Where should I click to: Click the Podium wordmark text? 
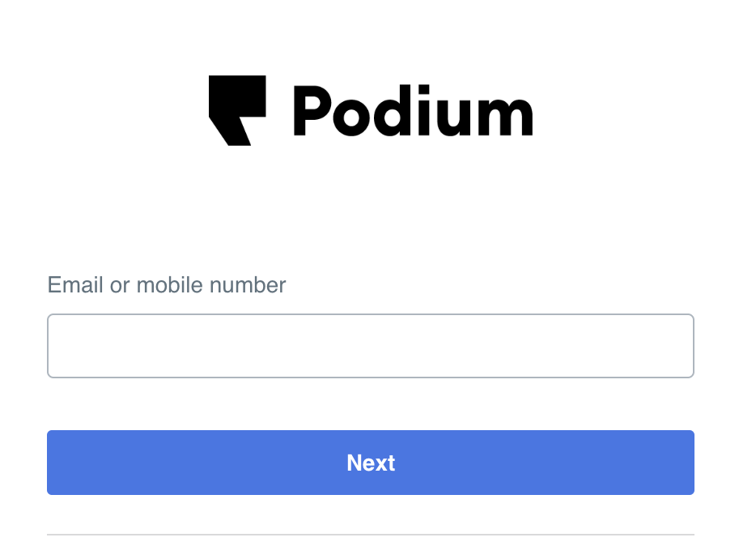[413, 110]
